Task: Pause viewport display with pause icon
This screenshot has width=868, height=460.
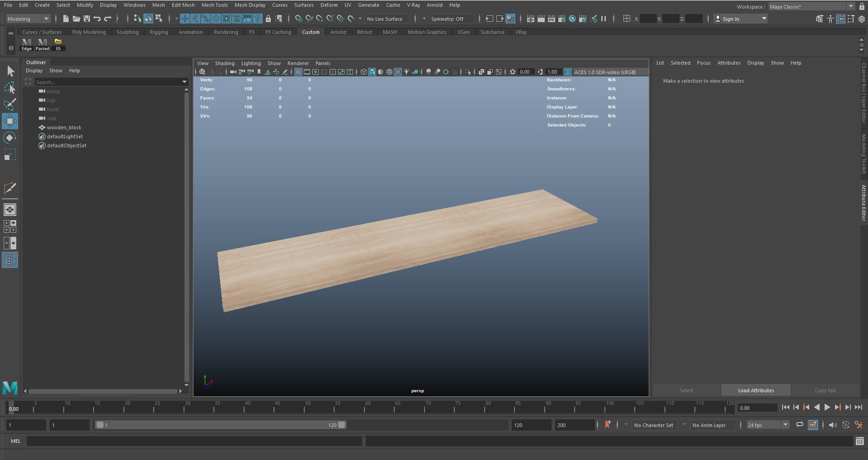Action: click(604, 19)
